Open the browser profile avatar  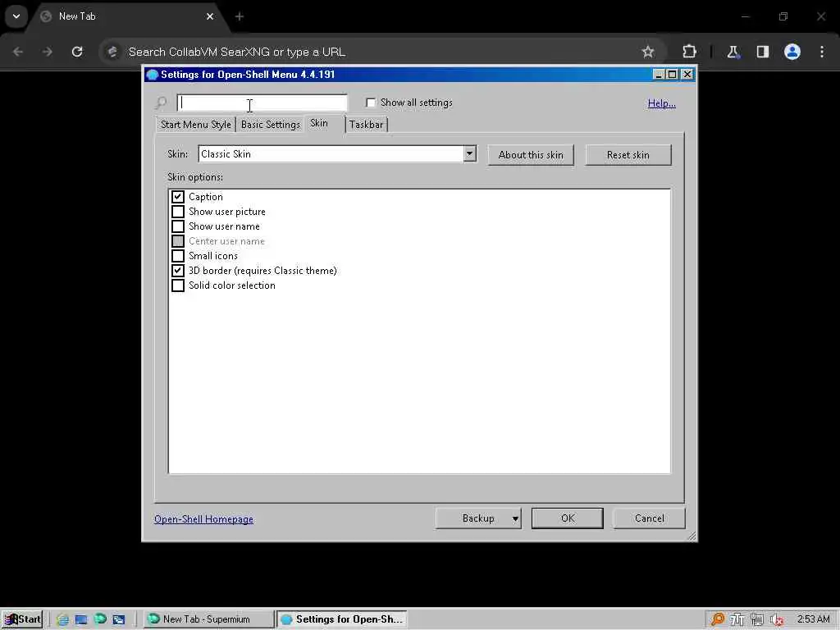pyautogui.click(x=792, y=52)
